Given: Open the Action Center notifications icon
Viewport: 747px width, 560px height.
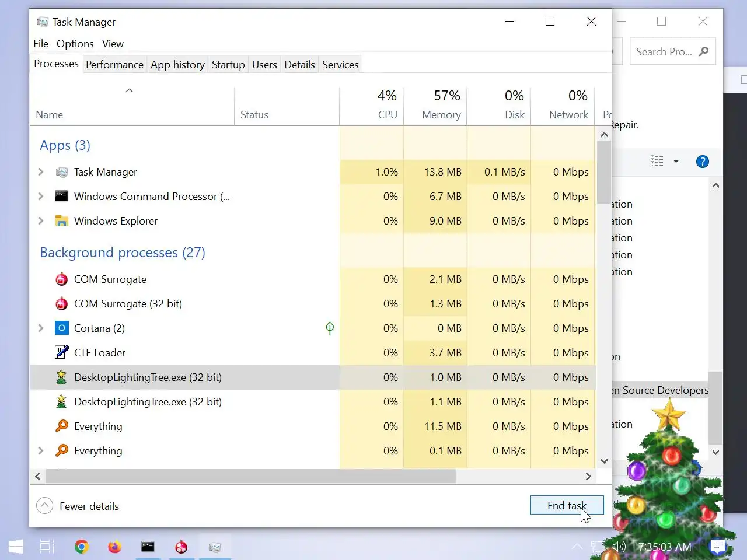Looking at the screenshot, I should pos(718,547).
